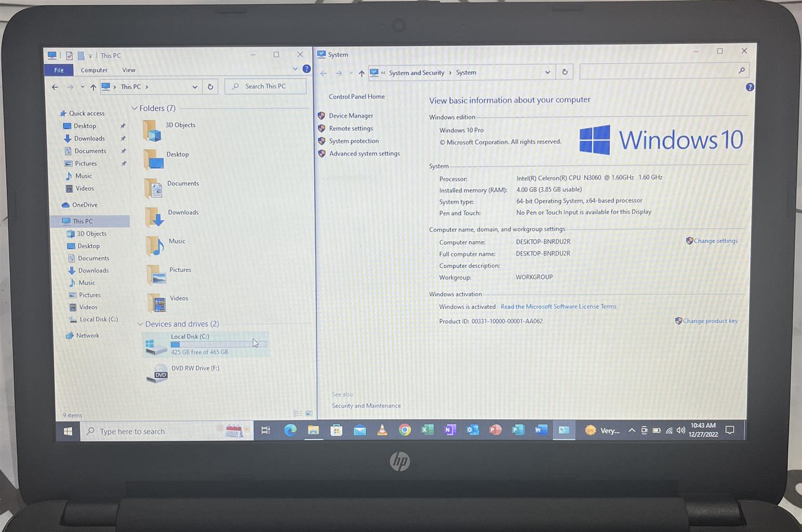802x532 pixels.
Task: Open Microsoft Edge from the taskbar
Action: click(290, 430)
